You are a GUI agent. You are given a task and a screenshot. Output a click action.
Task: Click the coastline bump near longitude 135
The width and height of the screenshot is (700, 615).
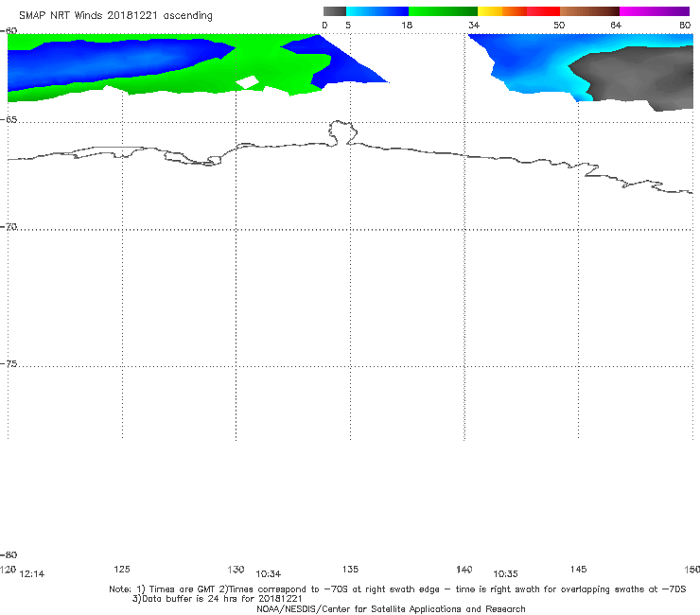[x=342, y=132]
